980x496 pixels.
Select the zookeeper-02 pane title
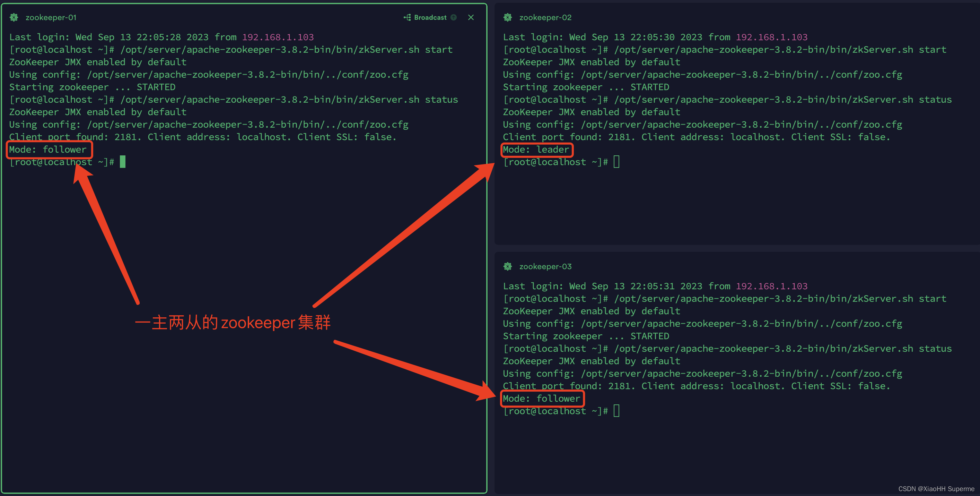[545, 17]
